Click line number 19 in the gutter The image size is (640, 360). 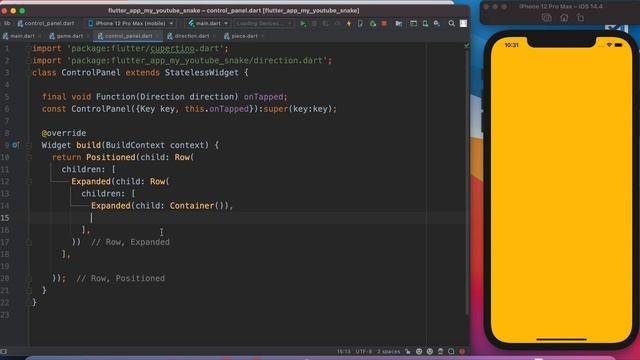tap(5, 266)
